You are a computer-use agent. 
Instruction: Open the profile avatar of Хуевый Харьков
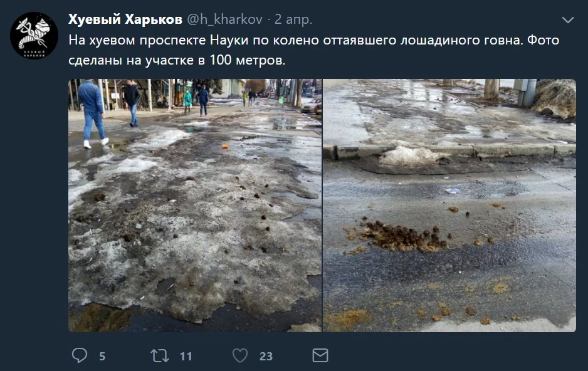pyautogui.click(x=34, y=36)
